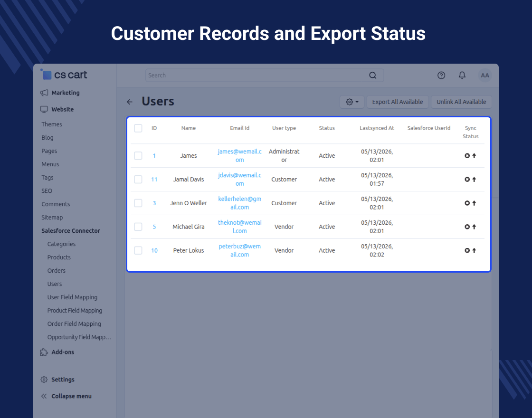Click the search magnifier icon
Screen dimensions: 532x418
[x=372, y=76]
